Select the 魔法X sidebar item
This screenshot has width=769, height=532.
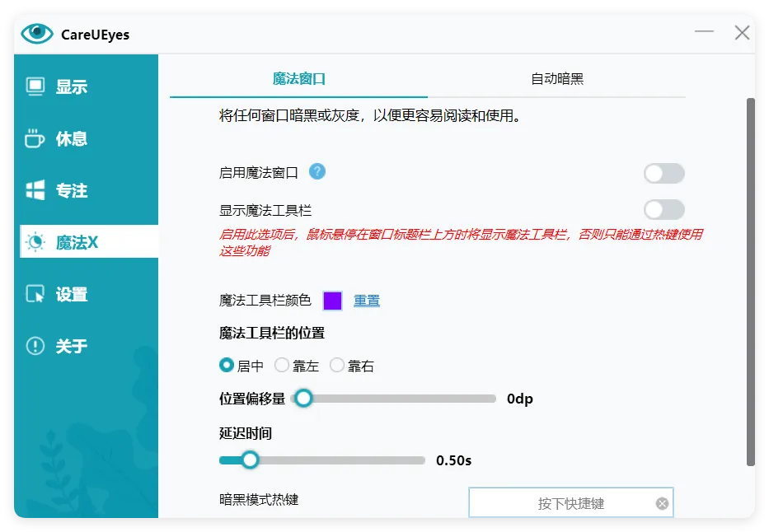tap(89, 241)
